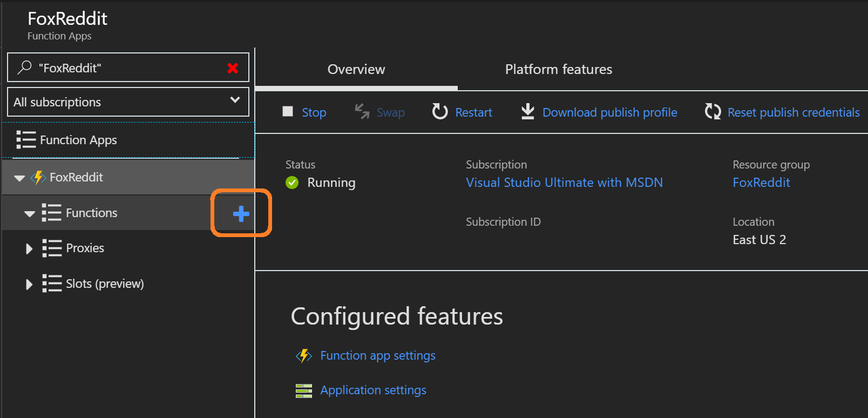Open the FoxReddit resource group link
868x418 pixels.
761,183
